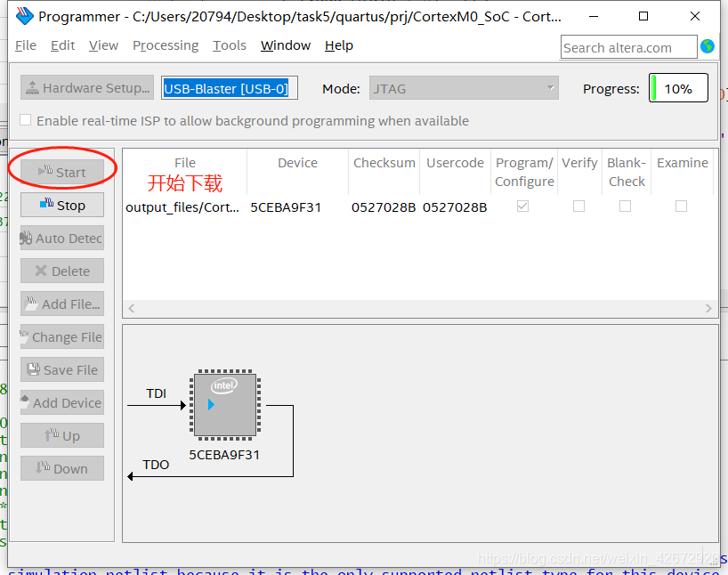
Task: Close the Programmer window
Action: pos(695,16)
